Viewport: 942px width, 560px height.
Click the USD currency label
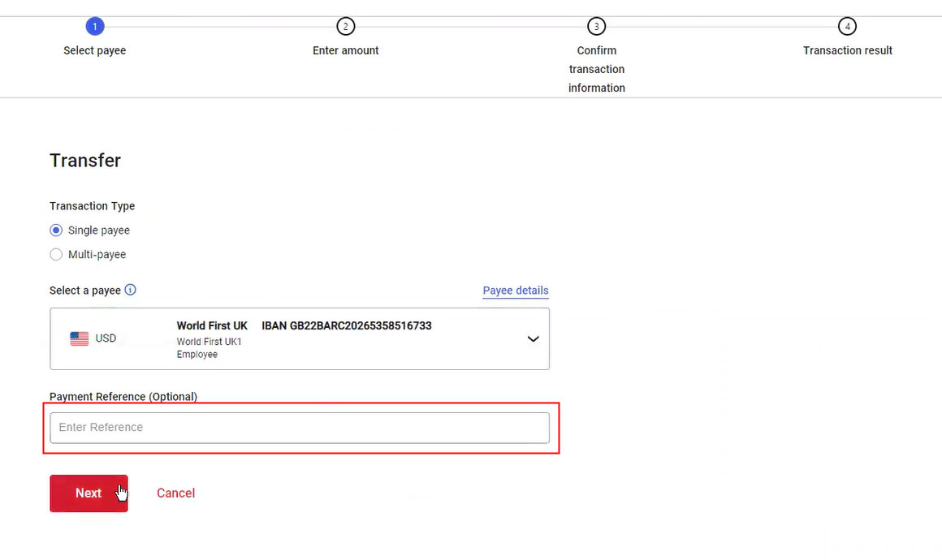coord(106,338)
